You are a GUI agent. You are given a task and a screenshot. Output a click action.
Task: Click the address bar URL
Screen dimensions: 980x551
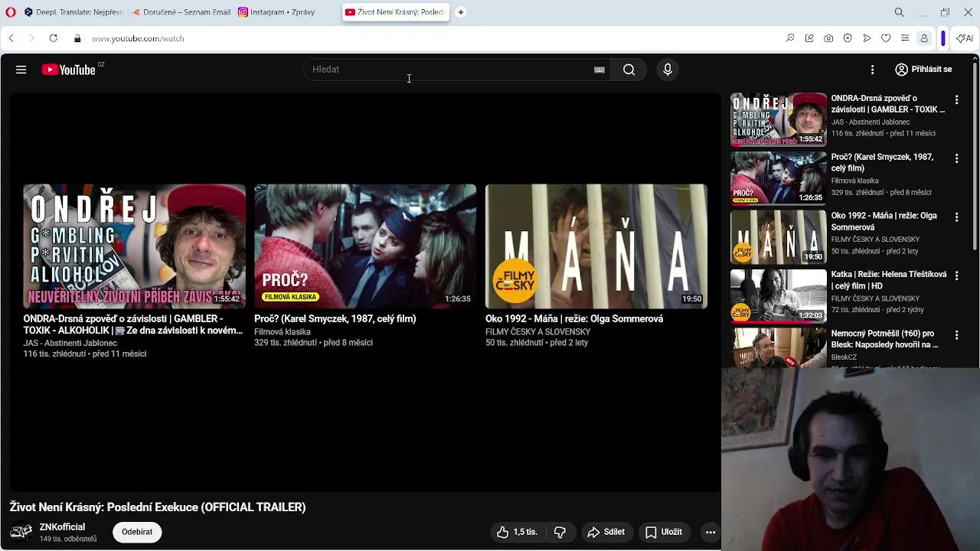138,38
